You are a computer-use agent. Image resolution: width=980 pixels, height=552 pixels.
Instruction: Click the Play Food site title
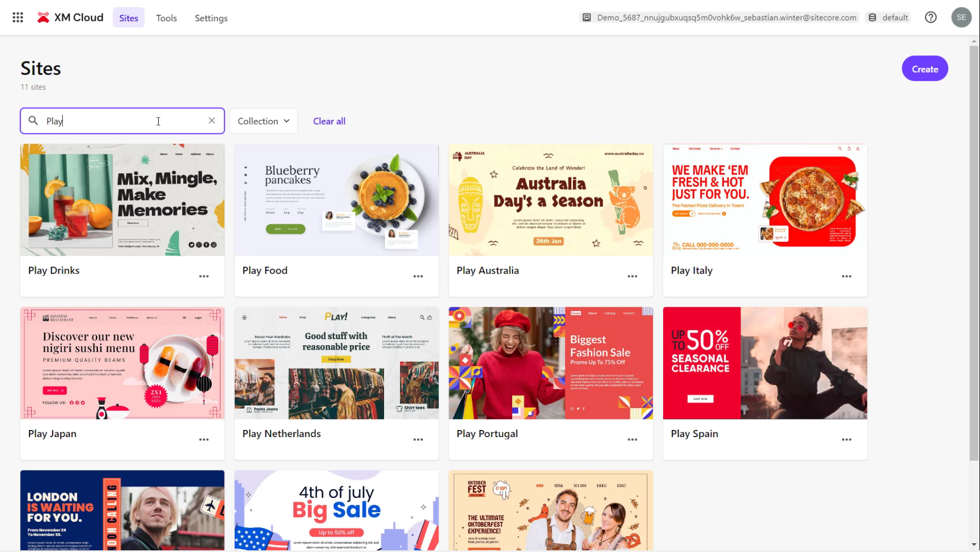click(265, 270)
